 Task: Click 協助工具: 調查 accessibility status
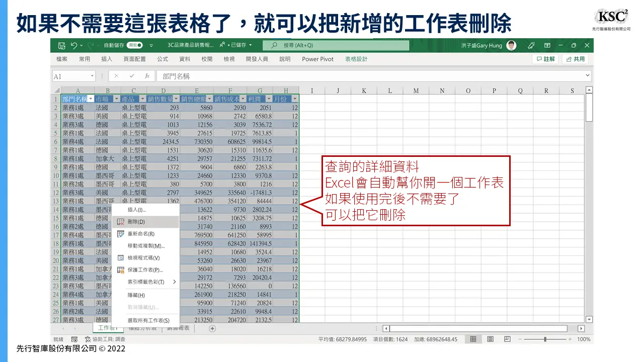coord(106,339)
